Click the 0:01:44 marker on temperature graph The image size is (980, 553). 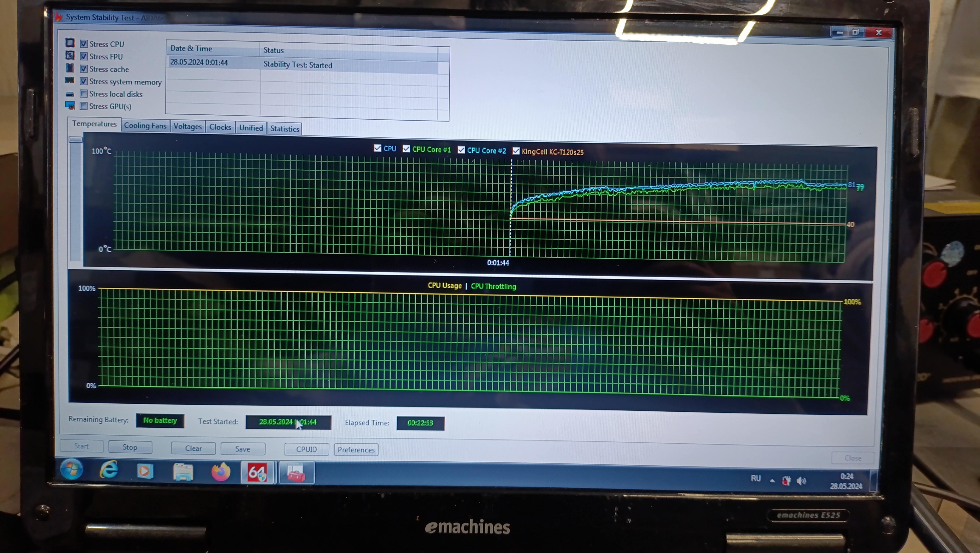(x=498, y=263)
